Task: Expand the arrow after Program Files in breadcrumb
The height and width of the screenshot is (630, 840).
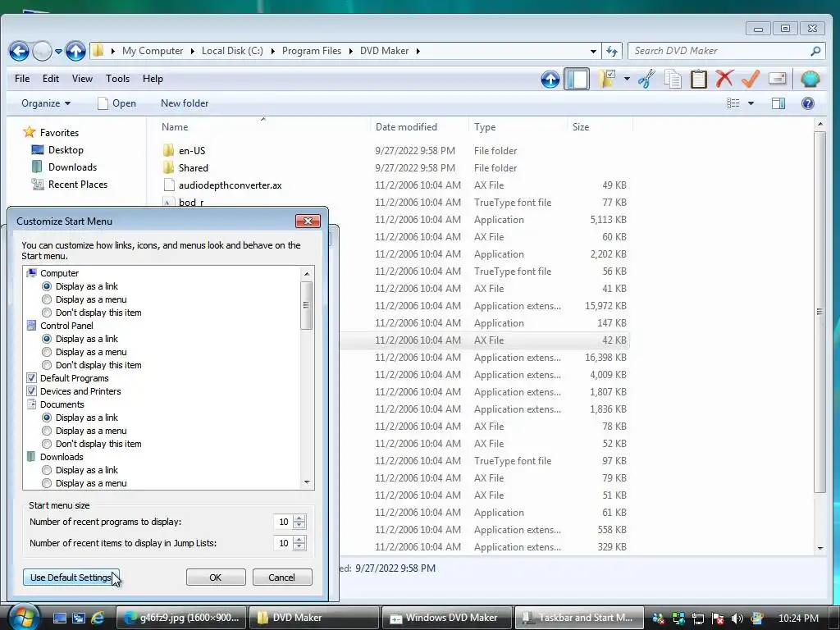Action: coord(350,51)
